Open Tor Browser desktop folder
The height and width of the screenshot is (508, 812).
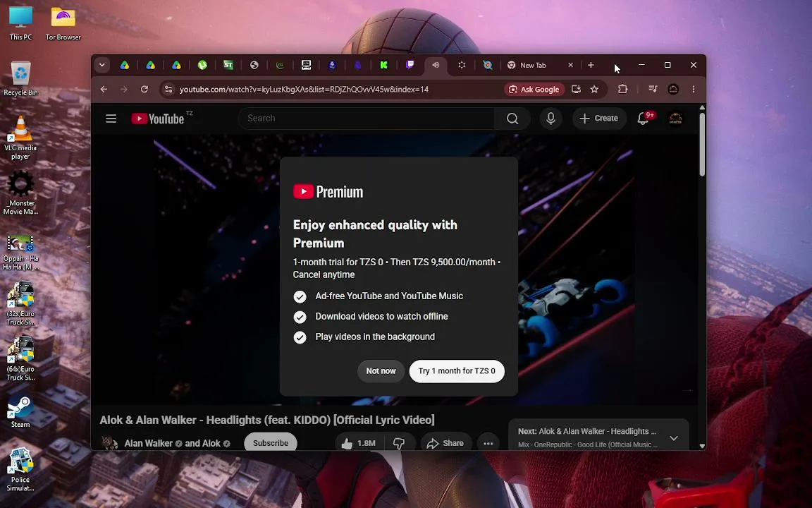click(63, 23)
